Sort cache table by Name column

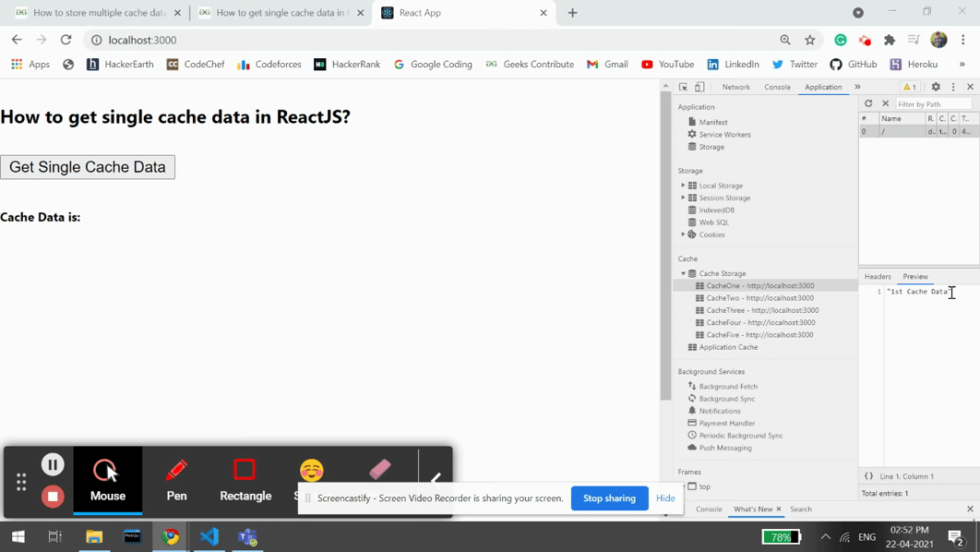[902, 118]
